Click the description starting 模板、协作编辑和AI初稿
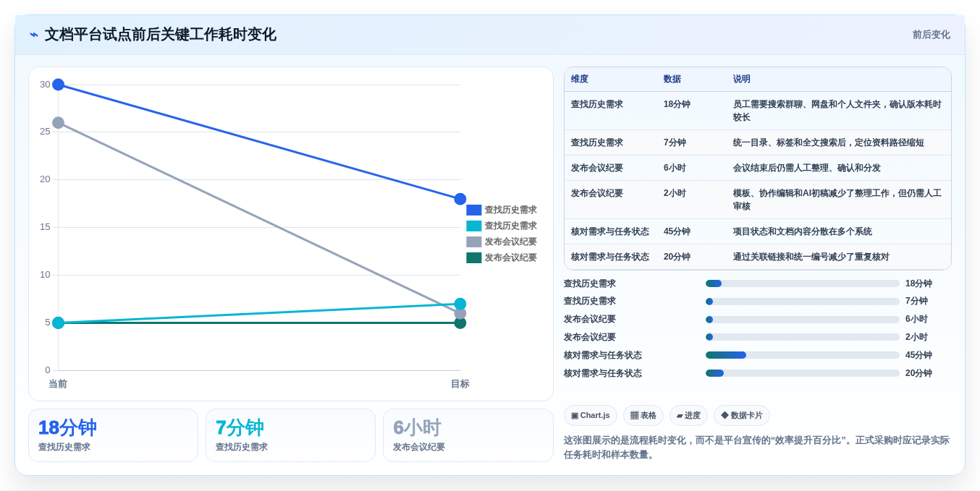Image resolution: width=980 pixels, height=491 pixels. click(x=837, y=200)
